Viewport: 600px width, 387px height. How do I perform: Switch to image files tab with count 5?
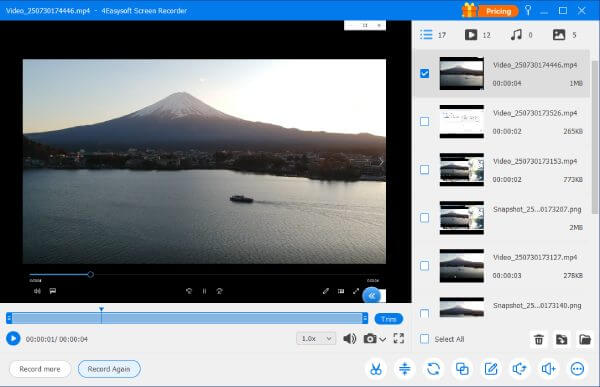[x=564, y=35]
